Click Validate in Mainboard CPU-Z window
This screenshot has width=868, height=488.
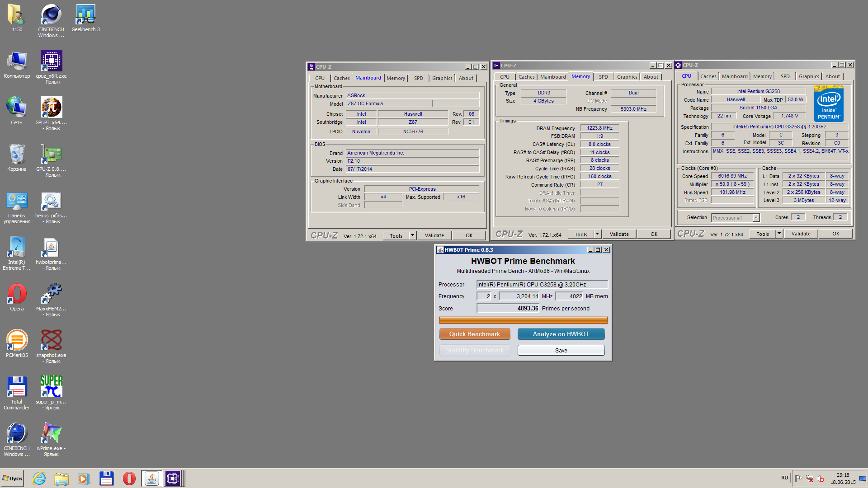coord(434,235)
